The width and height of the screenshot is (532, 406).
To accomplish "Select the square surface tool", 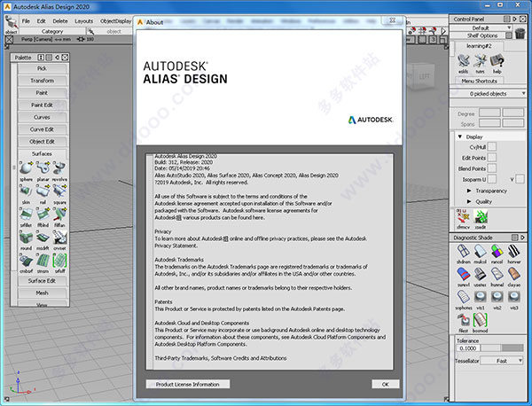I will pyautogui.click(x=59, y=191).
